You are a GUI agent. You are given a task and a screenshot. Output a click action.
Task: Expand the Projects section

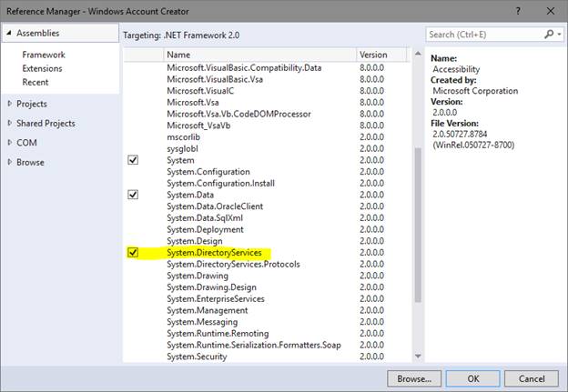(9, 104)
